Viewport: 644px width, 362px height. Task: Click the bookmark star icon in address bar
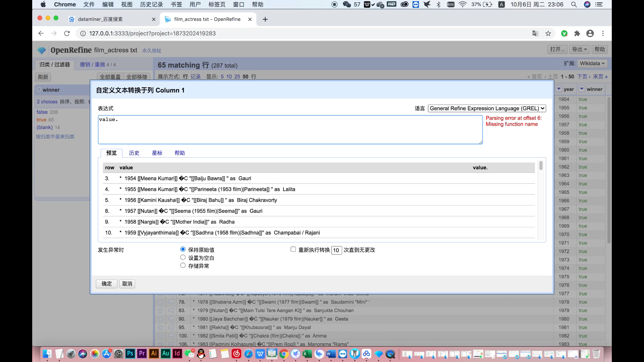[x=548, y=34]
